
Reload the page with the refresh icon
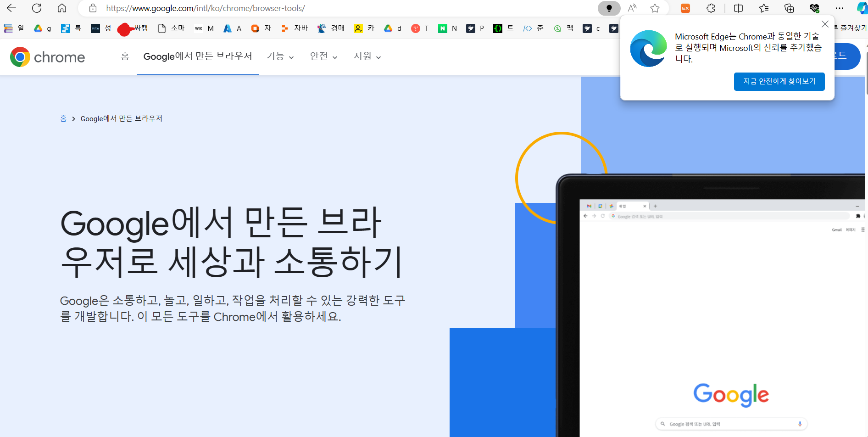(x=37, y=8)
